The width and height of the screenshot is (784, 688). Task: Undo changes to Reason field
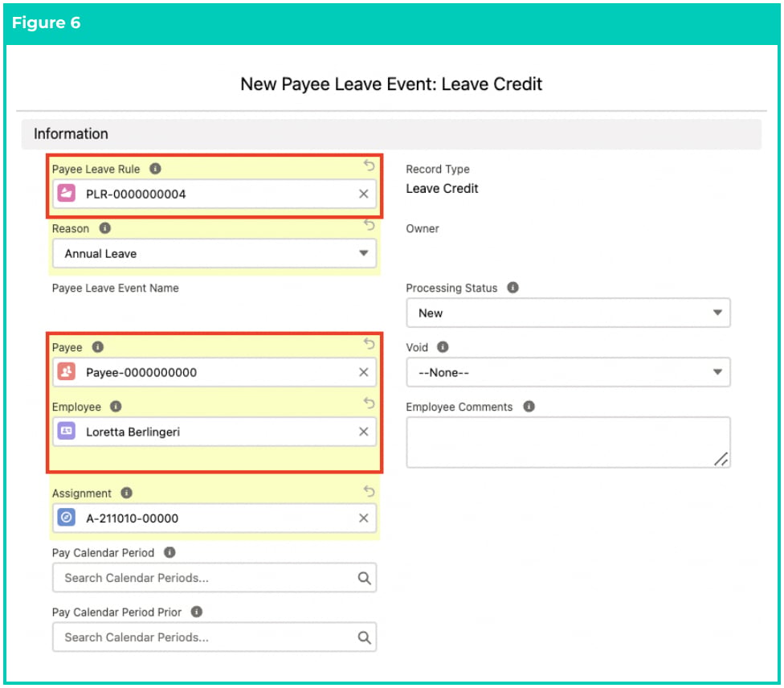(x=369, y=225)
